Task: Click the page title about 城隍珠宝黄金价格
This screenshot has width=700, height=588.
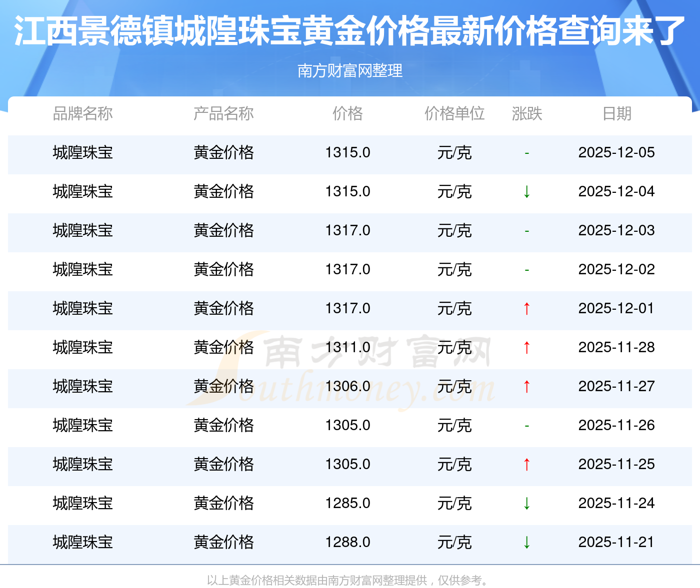Action: [349, 31]
